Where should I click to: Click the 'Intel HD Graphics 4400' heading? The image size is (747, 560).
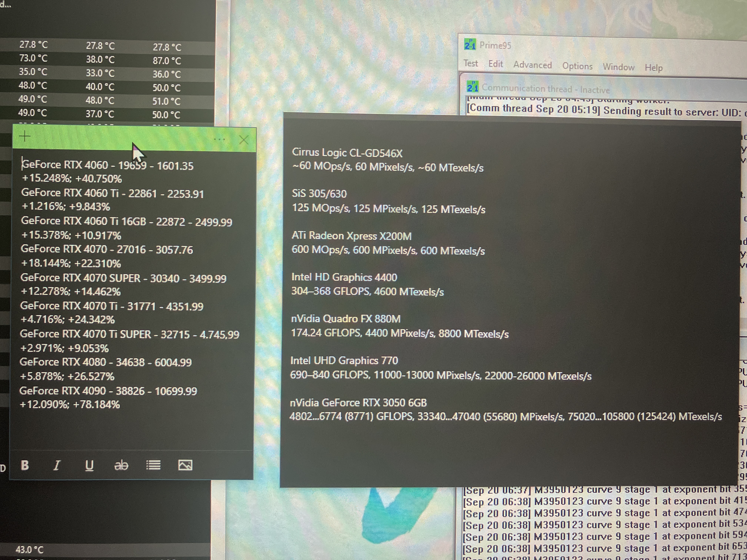344,277
